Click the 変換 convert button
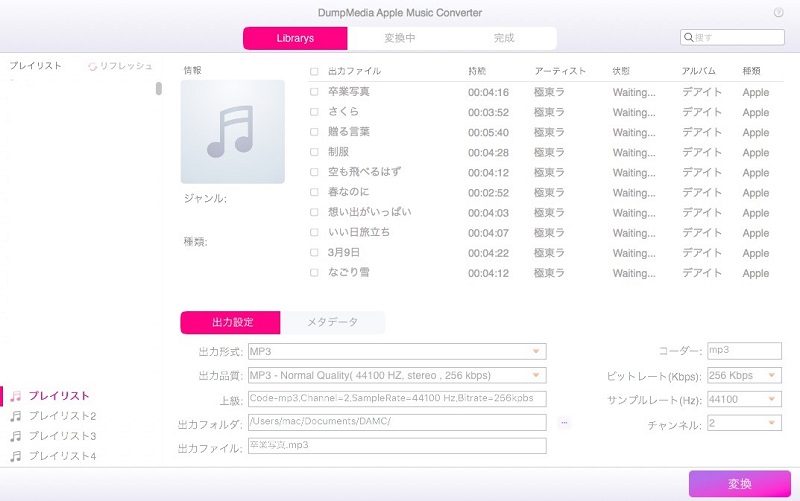This screenshot has height=501, width=800. pyautogui.click(x=740, y=484)
